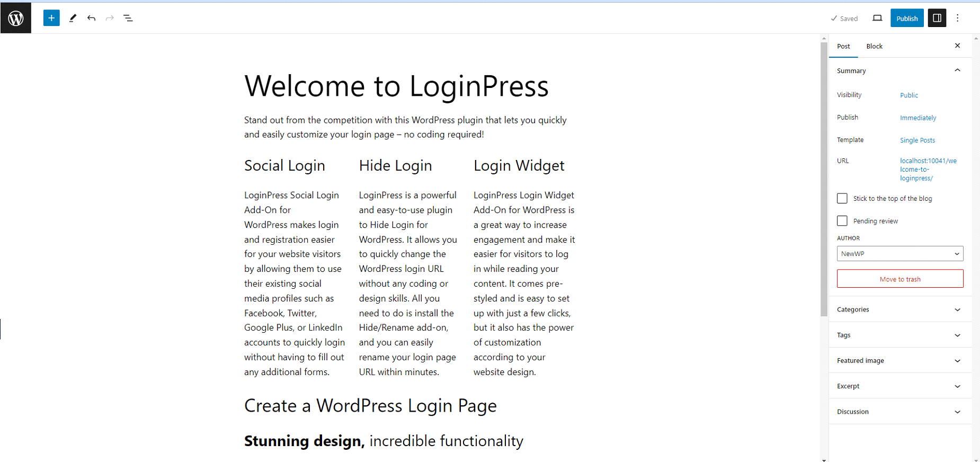Move the post to trash
This screenshot has width=980, height=462.
[x=900, y=279]
